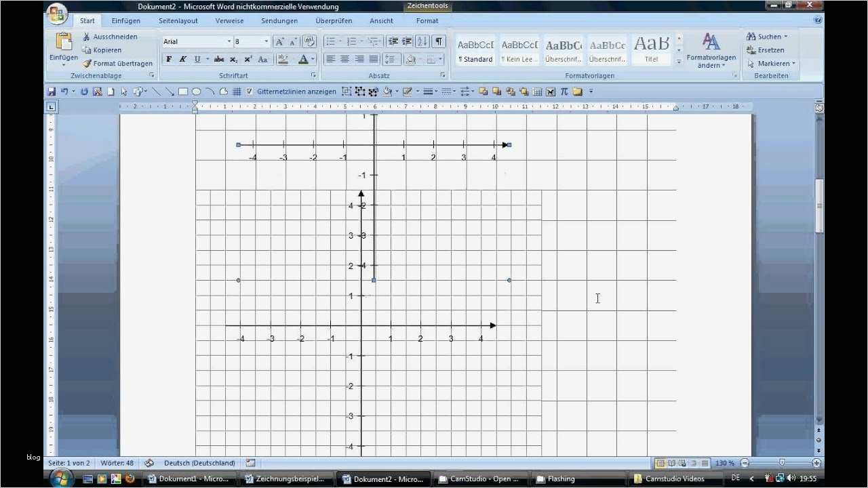Toggle italic formatting

tap(182, 60)
